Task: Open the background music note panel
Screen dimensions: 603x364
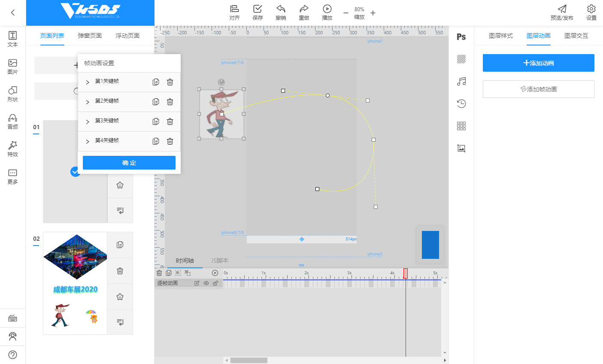Action: 461,82
